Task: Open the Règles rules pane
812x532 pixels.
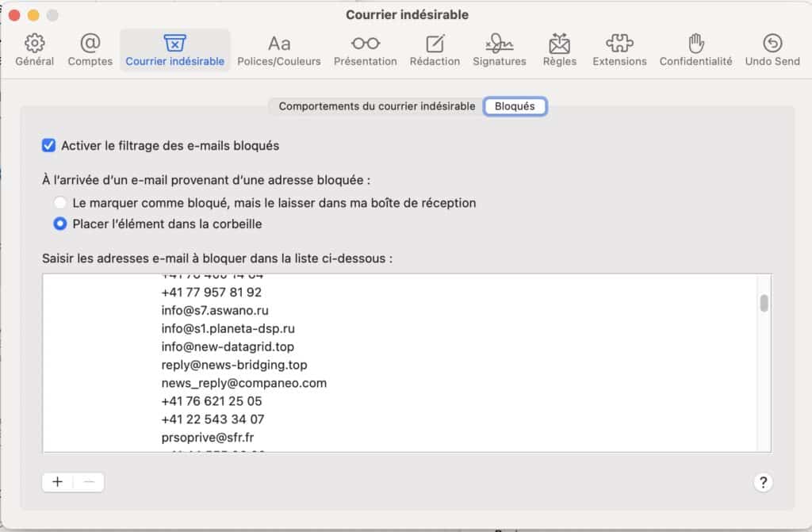Action: click(560, 50)
